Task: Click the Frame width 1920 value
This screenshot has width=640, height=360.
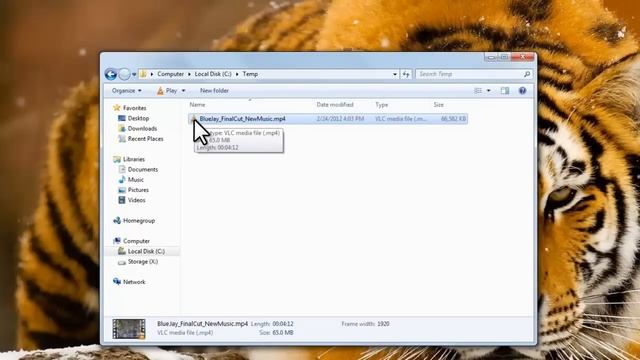Action: point(383,324)
